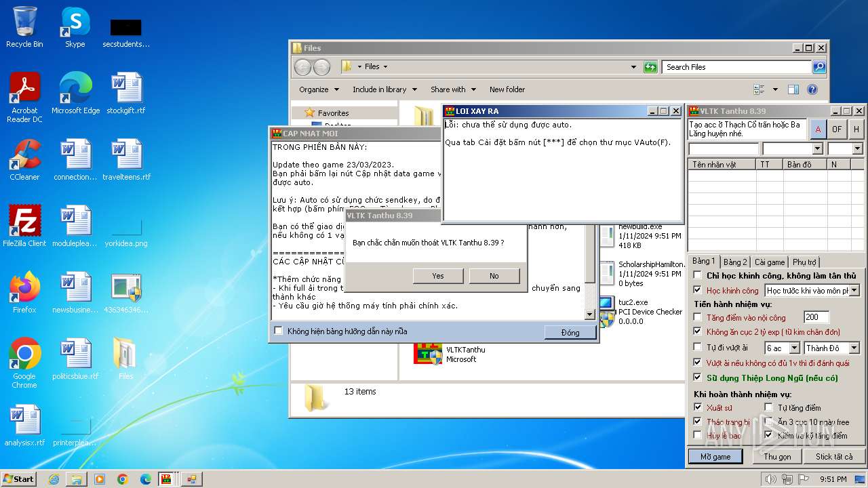Screen dimensions: 868x488
Task: Select the stockgift.rtf desktop file
Action: [125, 94]
